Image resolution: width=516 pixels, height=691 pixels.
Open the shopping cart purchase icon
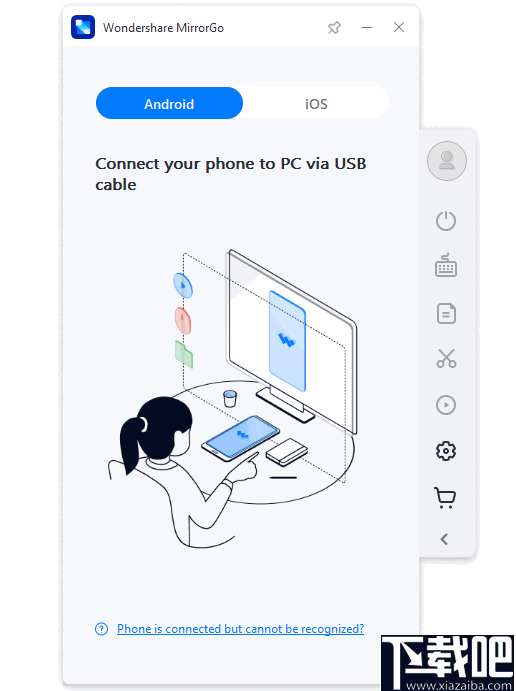click(445, 498)
